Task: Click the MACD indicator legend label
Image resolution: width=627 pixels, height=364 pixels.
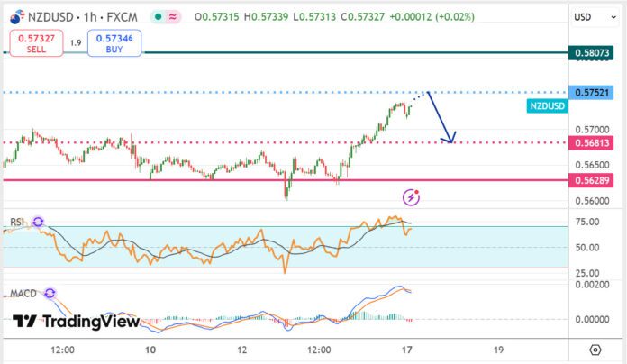Action: [23, 294]
